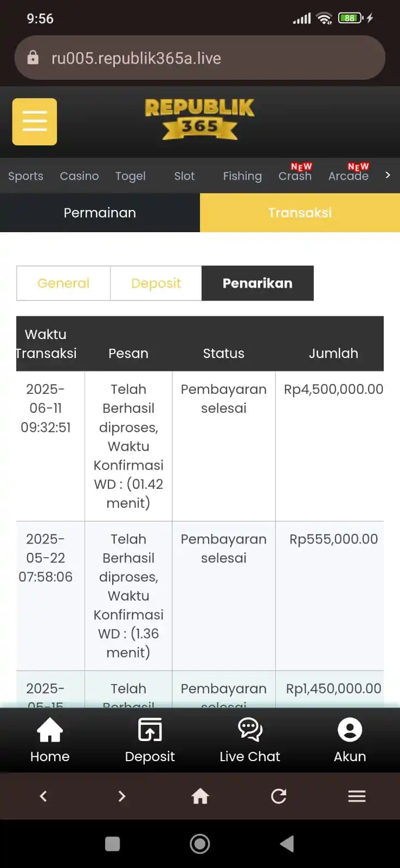The height and width of the screenshot is (868, 400).
Task: Open browser options menu icon
Action: tap(357, 796)
